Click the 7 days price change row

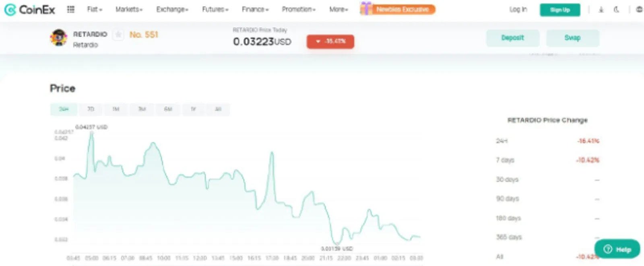[547, 160]
